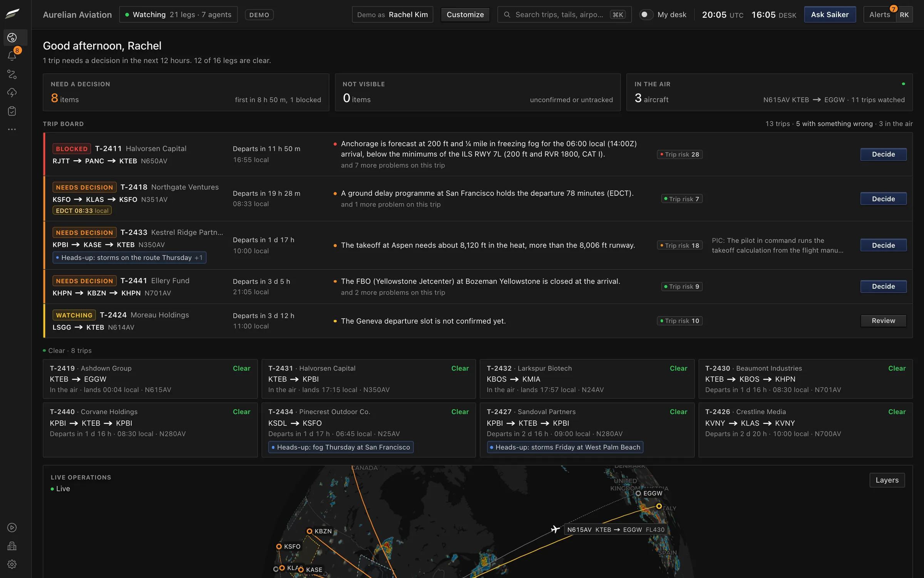Open Watching 21 legs status dropdown
The height and width of the screenshot is (578, 924).
(178, 15)
